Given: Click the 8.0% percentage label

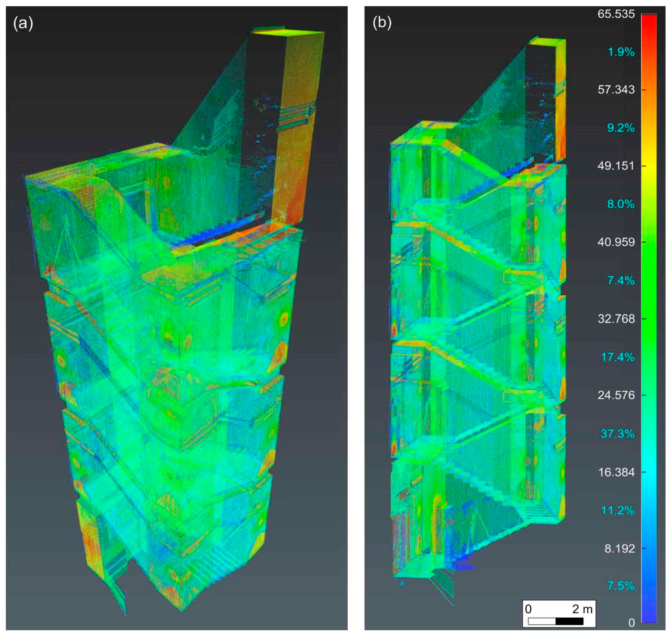Looking at the screenshot, I should click(620, 204).
